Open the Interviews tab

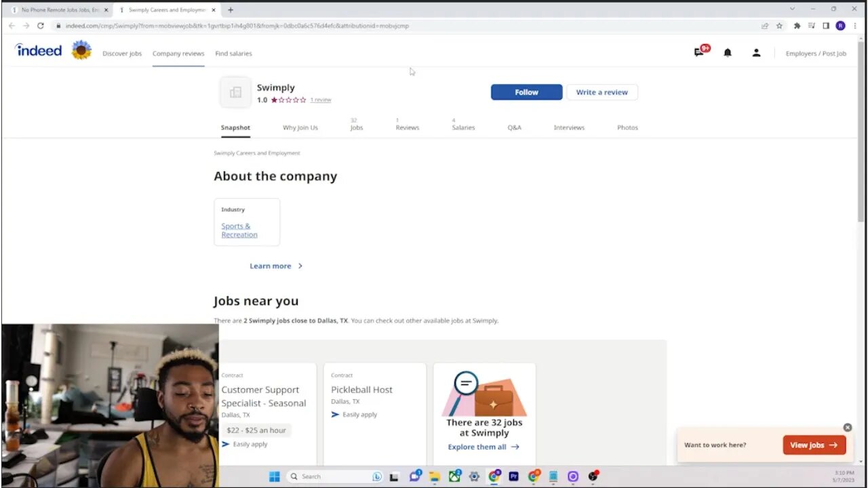coord(569,127)
